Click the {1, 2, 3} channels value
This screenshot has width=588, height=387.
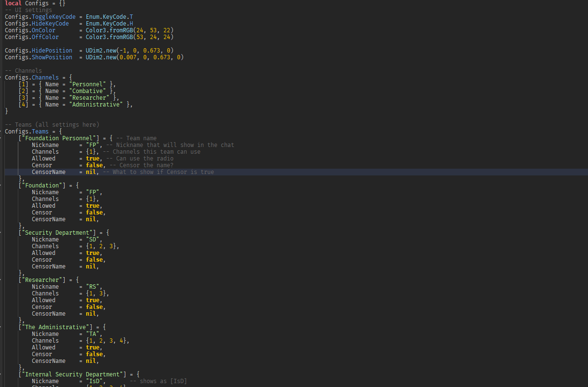click(x=101, y=246)
